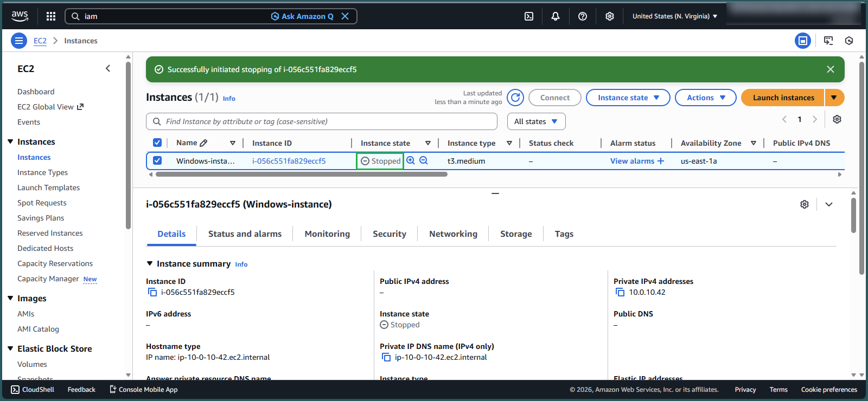
Task: Open table preferences gear icon
Action: pos(837,119)
